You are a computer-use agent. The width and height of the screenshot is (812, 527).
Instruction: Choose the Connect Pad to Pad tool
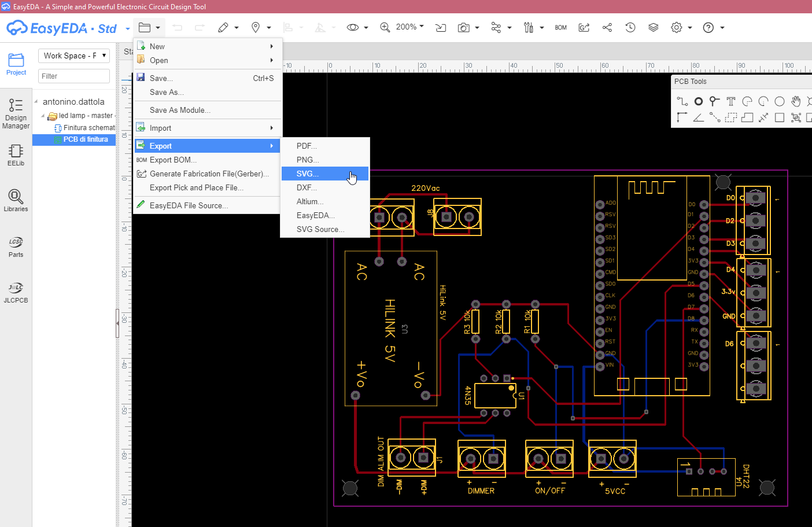click(715, 117)
